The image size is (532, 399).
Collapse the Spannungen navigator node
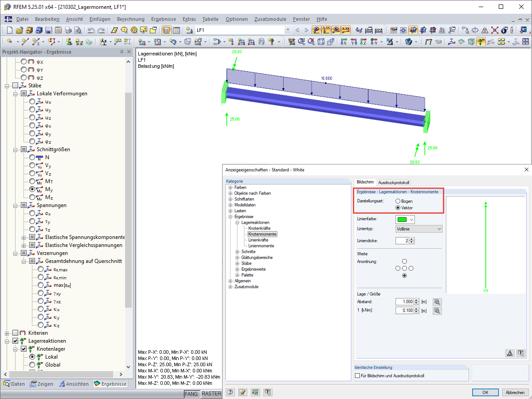click(16, 205)
